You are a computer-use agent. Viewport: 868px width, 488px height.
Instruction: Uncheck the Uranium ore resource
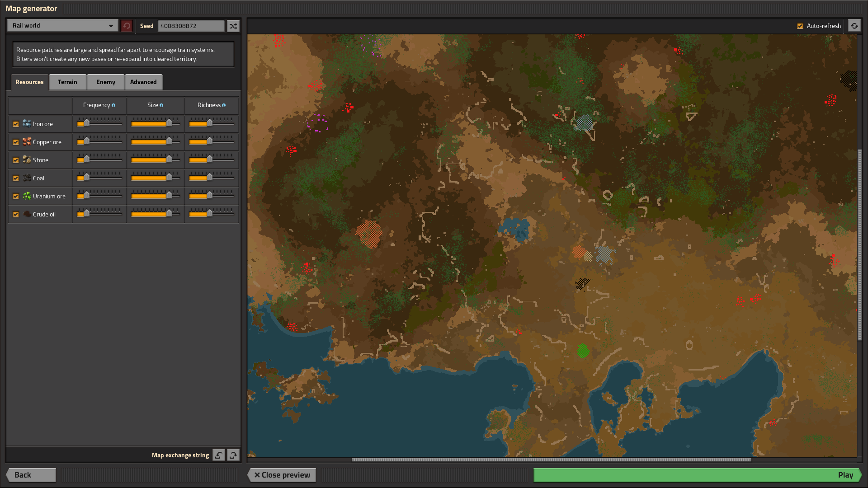pyautogui.click(x=16, y=196)
